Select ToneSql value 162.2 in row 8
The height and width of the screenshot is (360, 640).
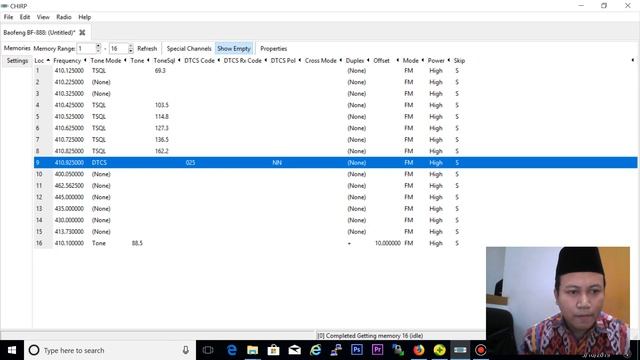162,151
